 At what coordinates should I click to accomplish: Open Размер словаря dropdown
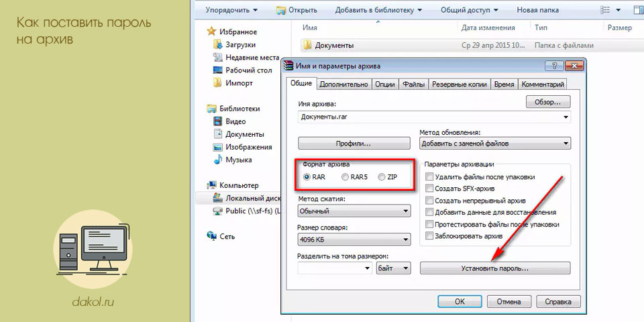tap(354, 240)
